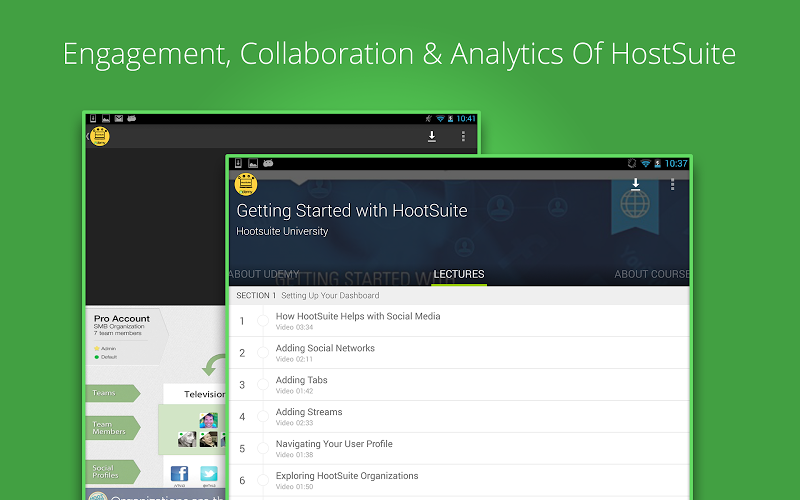
Task: Tap the Udemy logo in the back window
Action: 99,136
